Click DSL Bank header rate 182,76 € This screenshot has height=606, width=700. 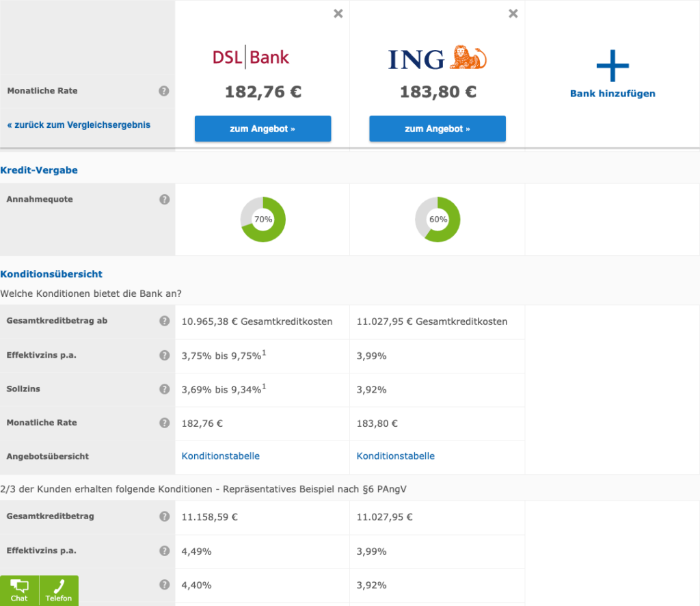tap(263, 92)
